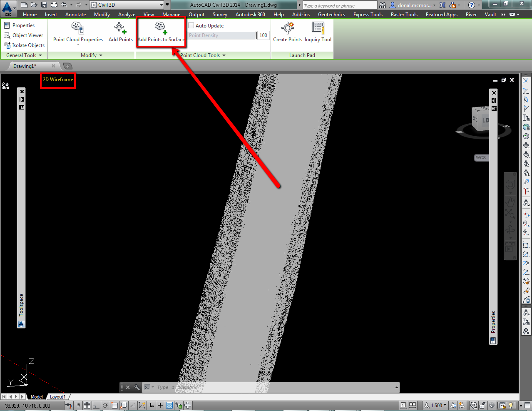Viewport: 532px width, 411px height.
Task: Open the Civil 3D workspace dropdown
Action: click(126, 5)
